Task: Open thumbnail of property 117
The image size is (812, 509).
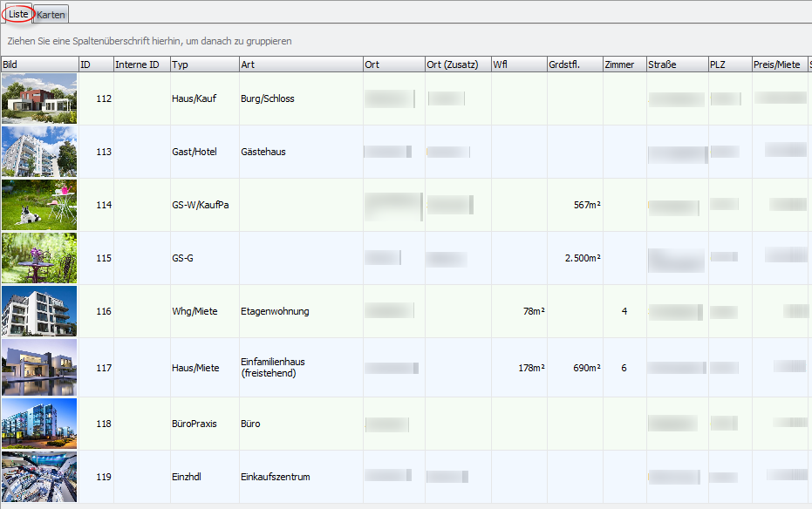Action: (39, 368)
